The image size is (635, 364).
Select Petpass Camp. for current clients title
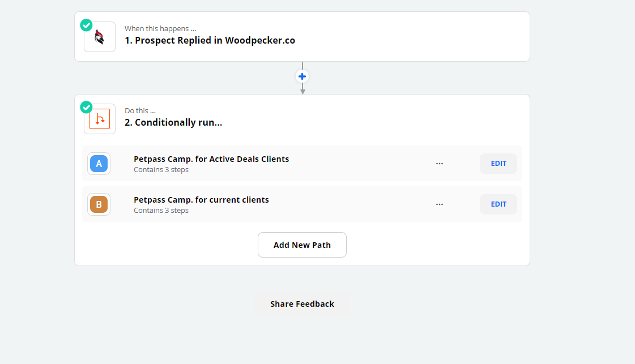point(201,200)
